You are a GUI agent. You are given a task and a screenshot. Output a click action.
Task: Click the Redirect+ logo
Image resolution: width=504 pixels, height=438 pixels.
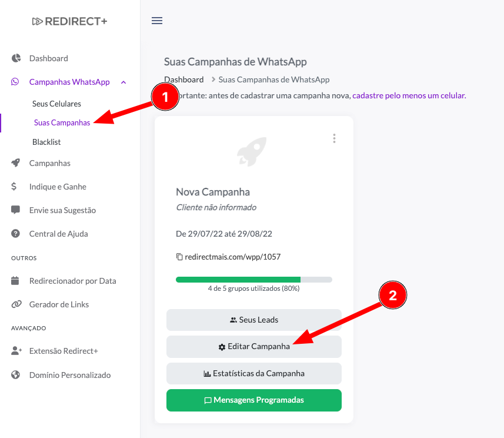(x=70, y=22)
